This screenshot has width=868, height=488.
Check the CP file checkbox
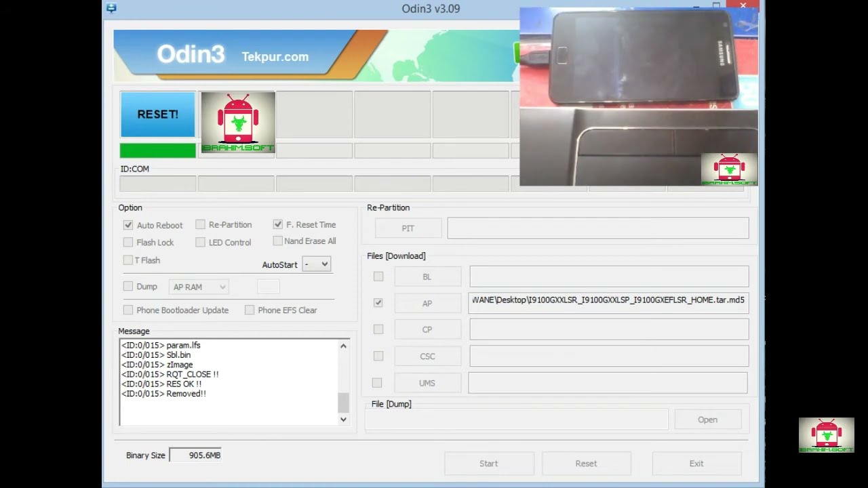pyautogui.click(x=378, y=329)
